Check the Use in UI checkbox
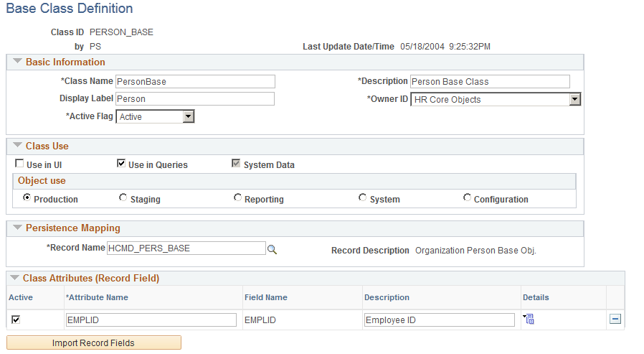This screenshot has height=354, width=644. [x=19, y=164]
